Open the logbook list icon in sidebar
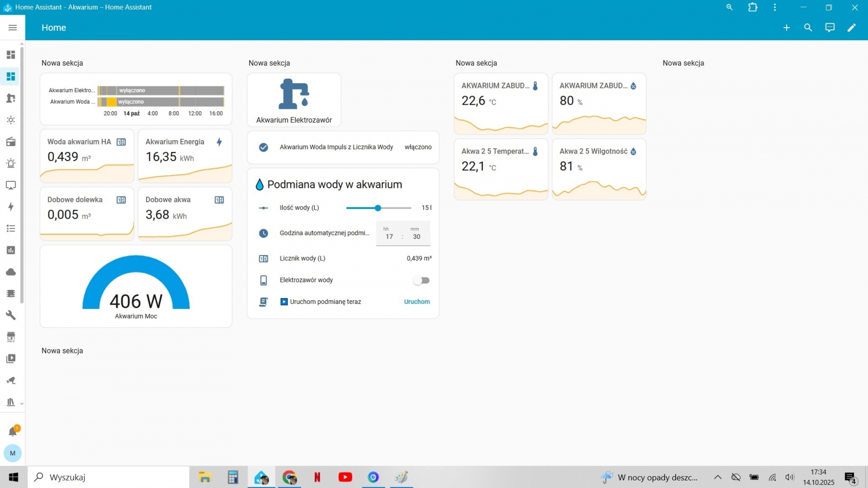The width and height of the screenshot is (868, 488). coord(11,229)
